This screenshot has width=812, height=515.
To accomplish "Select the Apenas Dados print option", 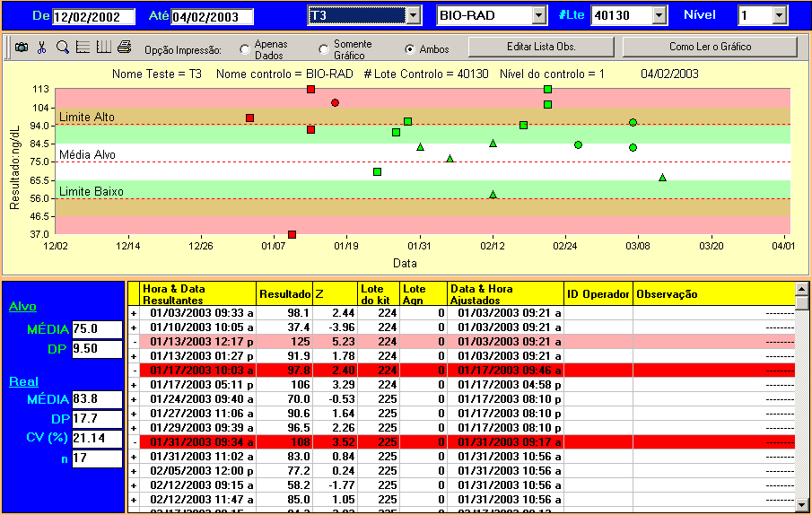I will point(245,49).
